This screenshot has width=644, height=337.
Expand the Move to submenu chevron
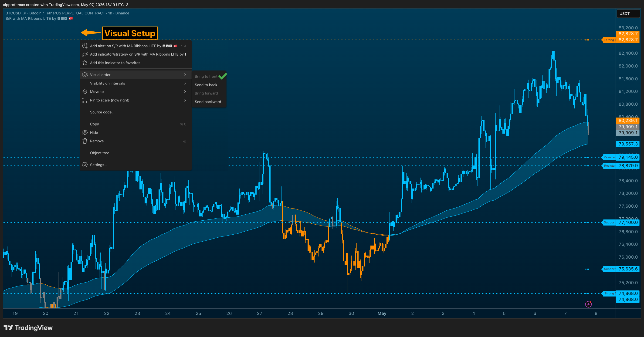click(x=185, y=92)
